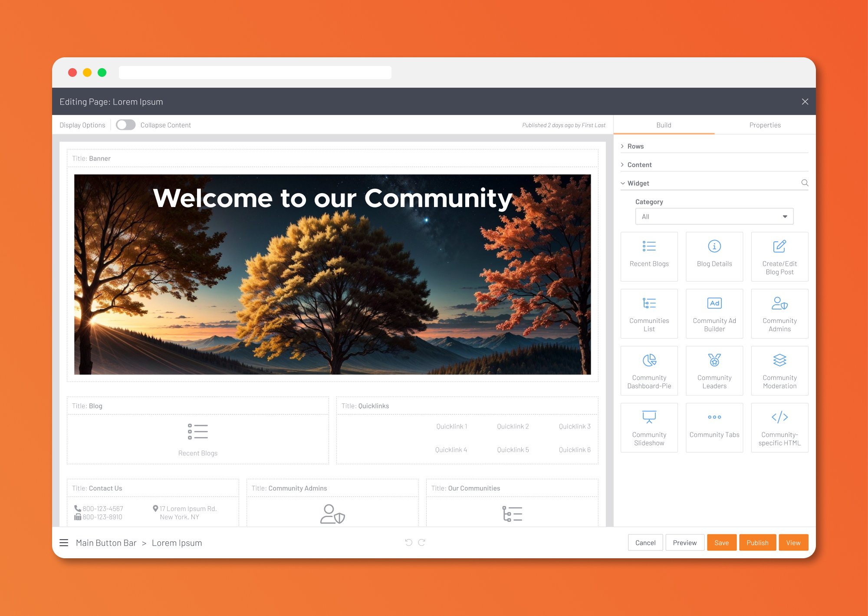Click the widget search magnifier icon
This screenshot has width=868, height=616.
804,183
